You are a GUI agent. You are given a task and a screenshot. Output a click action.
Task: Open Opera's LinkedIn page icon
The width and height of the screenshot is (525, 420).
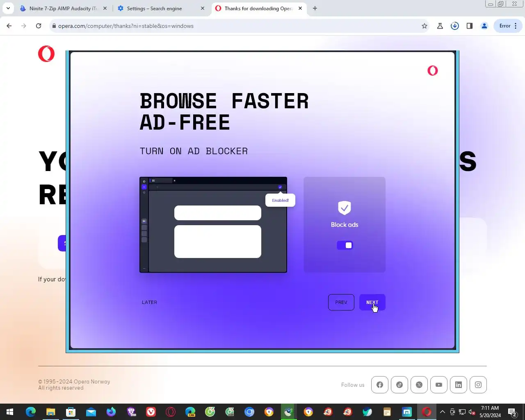click(459, 385)
